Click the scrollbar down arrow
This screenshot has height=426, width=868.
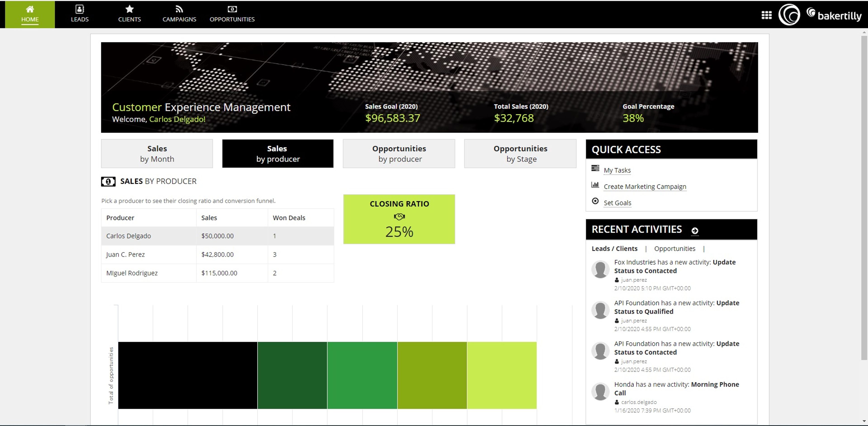864,421
